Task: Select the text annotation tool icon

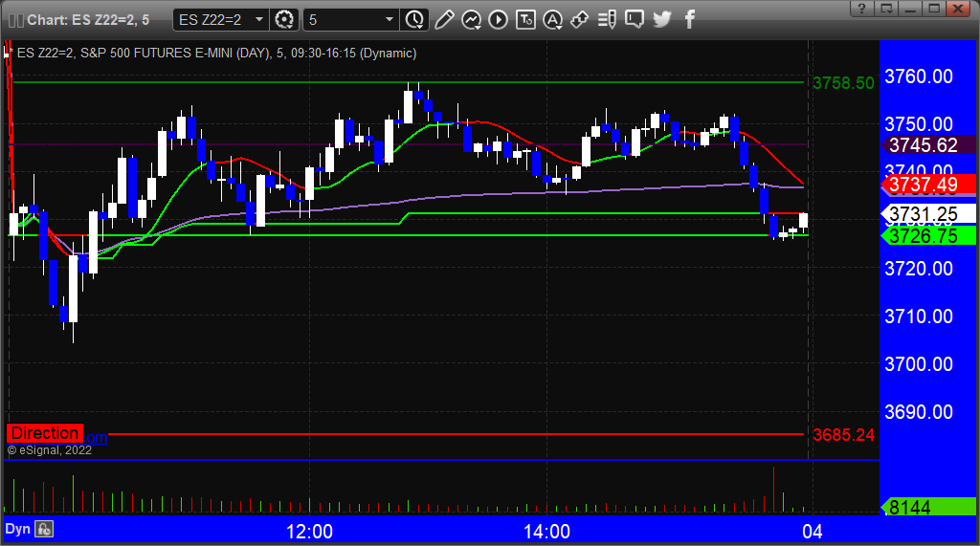Action: point(525,20)
